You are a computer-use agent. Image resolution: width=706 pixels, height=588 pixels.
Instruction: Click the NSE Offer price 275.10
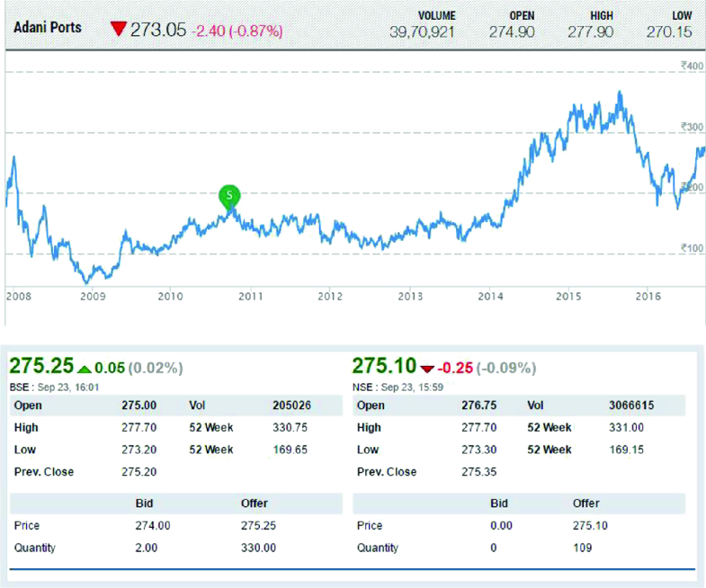[590, 525]
